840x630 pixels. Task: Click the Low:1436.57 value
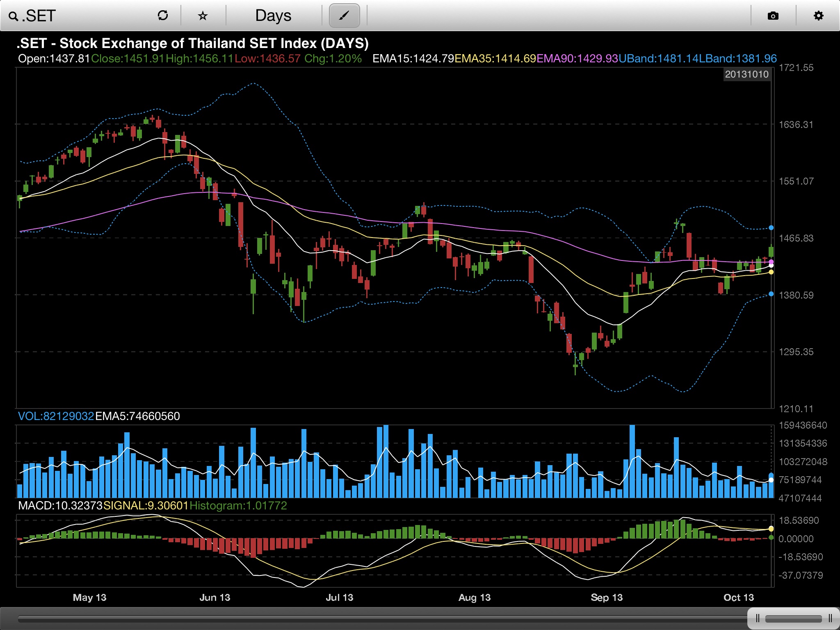pos(267,59)
